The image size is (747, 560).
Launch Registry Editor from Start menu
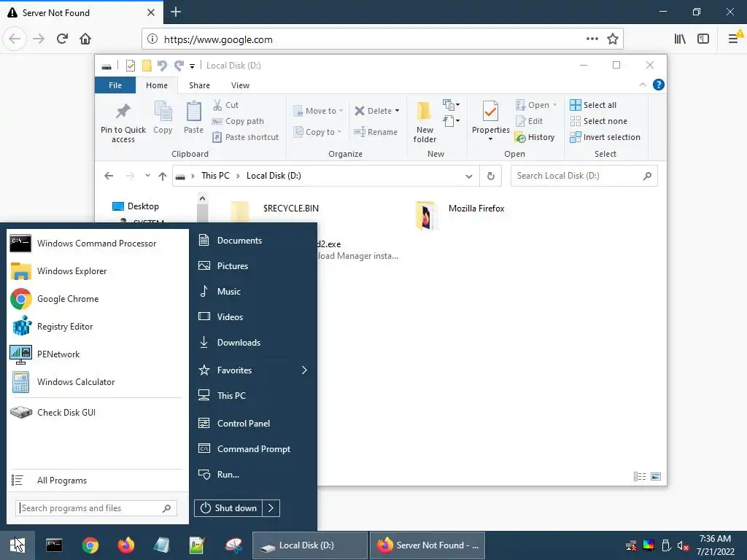pyautogui.click(x=96, y=327)
